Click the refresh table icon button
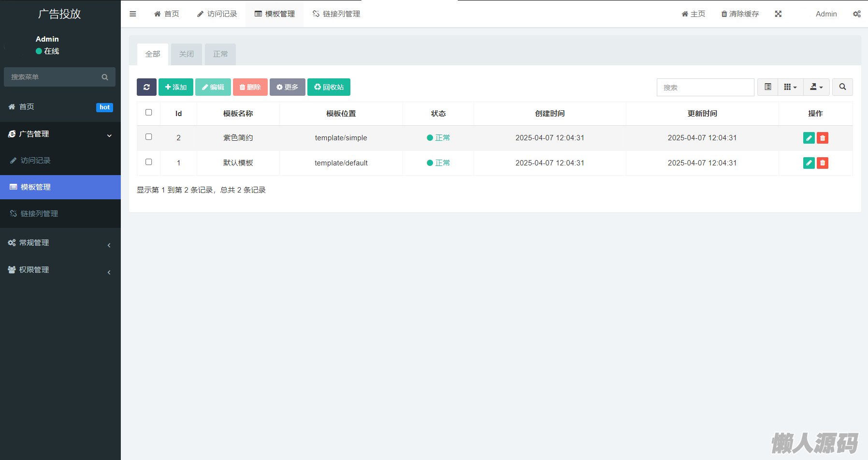 click(146, 87)
